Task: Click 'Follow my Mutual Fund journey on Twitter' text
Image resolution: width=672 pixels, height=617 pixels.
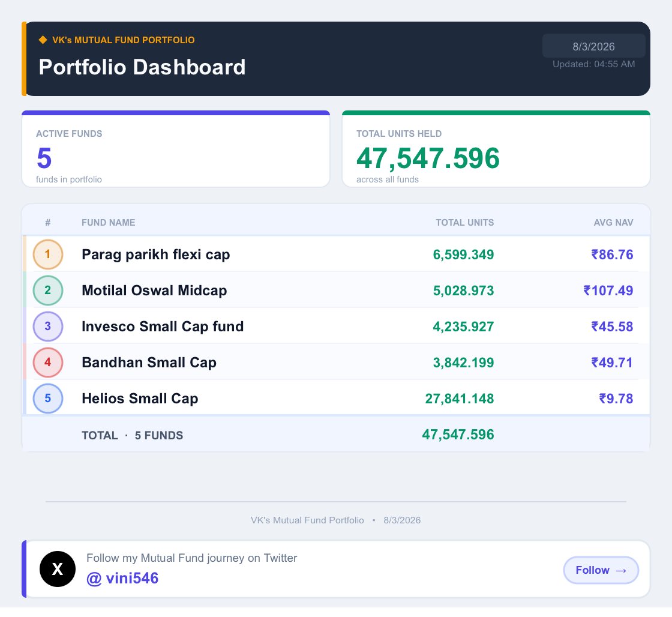Action: [x=191, y=558]
